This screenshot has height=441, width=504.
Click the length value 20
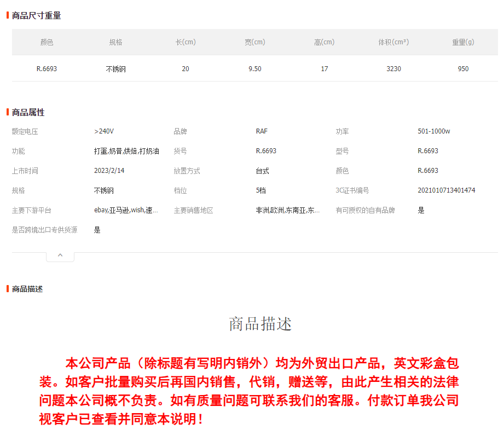point(186,69)
